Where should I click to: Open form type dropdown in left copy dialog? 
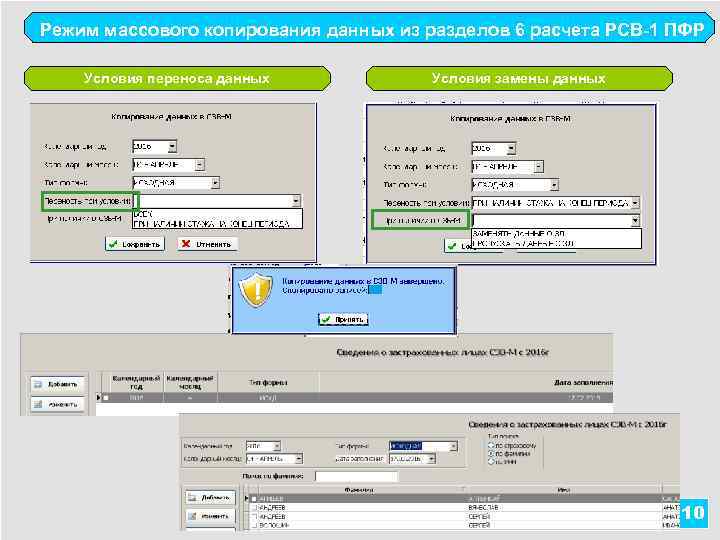(x=214, y=183)
